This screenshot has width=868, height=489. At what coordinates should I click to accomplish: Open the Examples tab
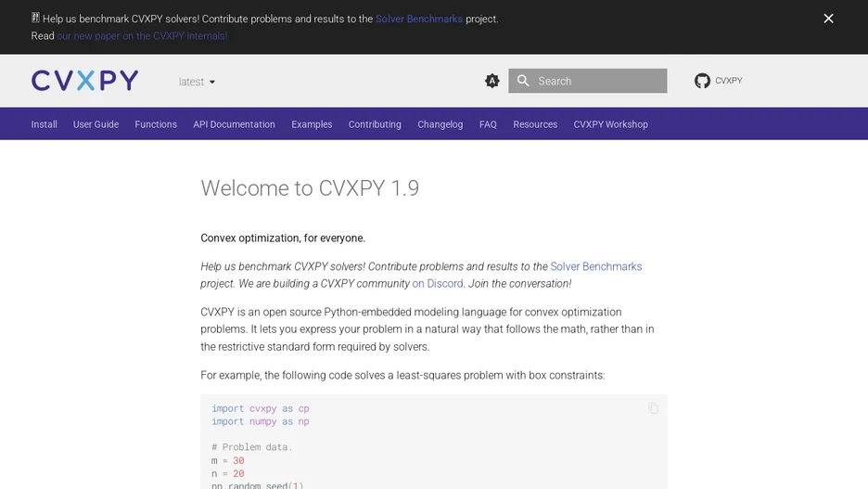click(x=312, y=124)
